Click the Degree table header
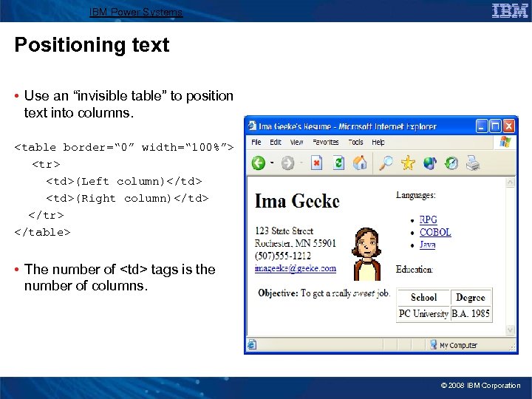The width and height of the screenshot is (532, 399). 471,297
